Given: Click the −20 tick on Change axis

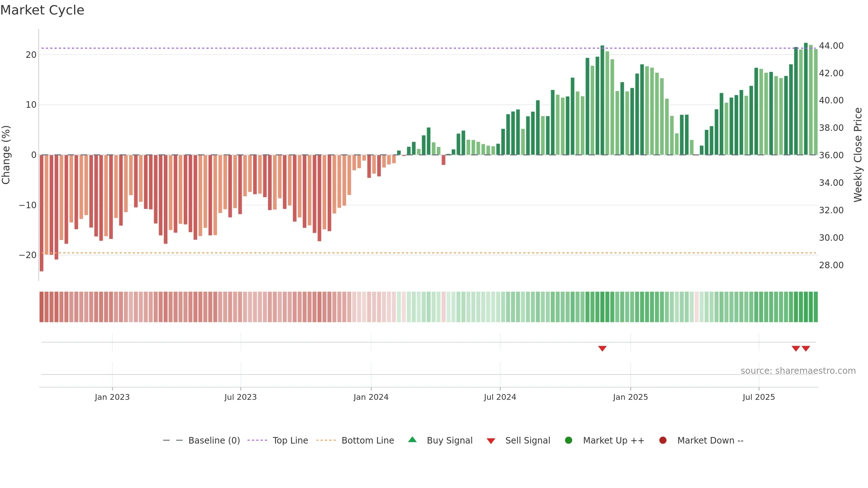Looking at the screenshot, I should coord(28,255).
